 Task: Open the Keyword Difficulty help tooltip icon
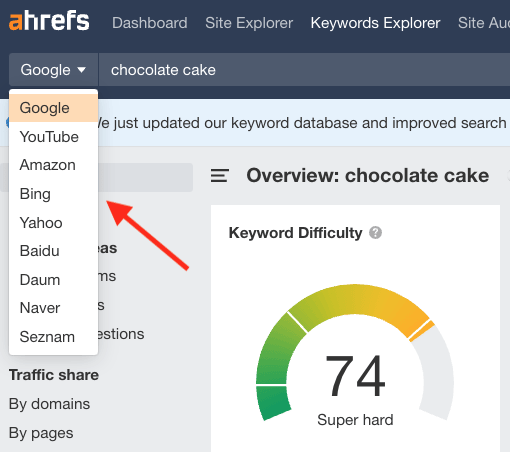click(375, 233)
